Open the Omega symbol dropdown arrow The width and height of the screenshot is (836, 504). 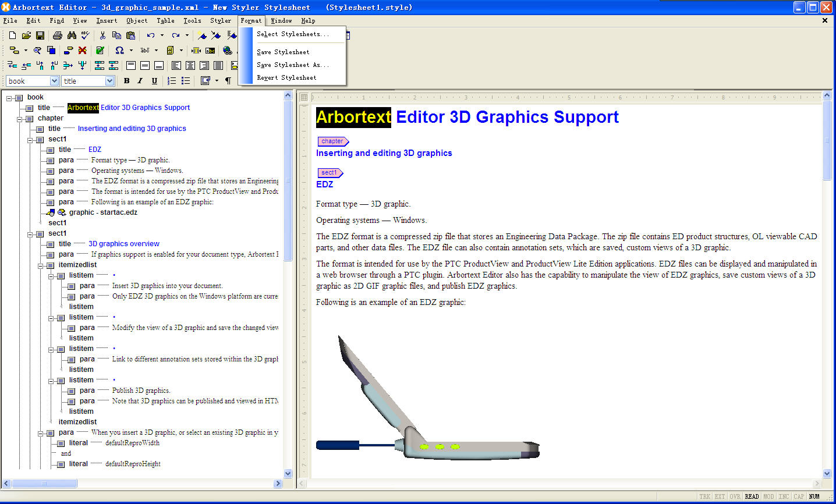131,51
